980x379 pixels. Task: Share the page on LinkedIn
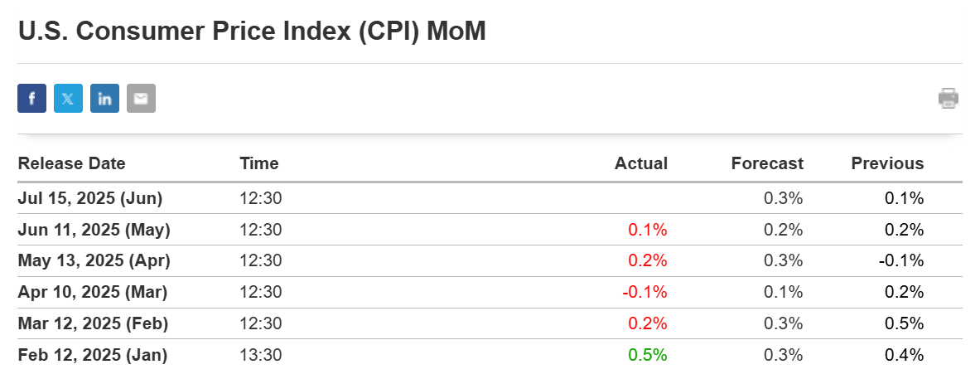(104, 98)
